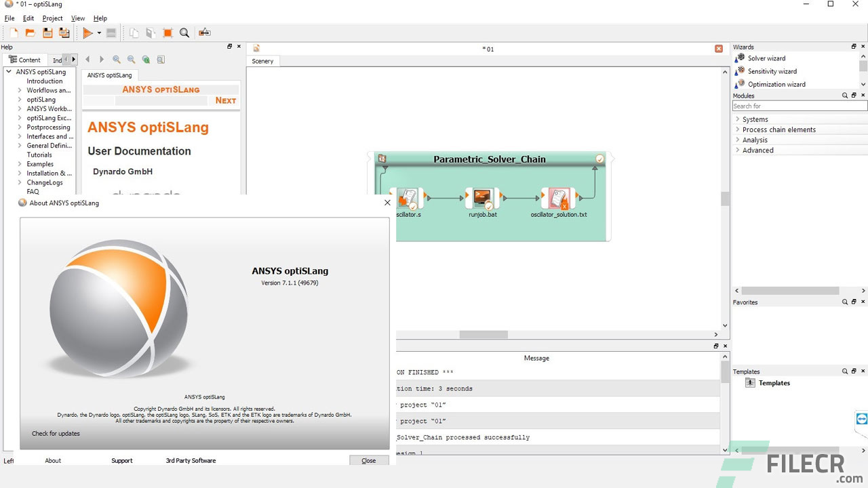The width and height of the screenshot is (868, 488).
Task: Click the scenery horizontal scrollbar thumb
Action: tap(484, 335)
